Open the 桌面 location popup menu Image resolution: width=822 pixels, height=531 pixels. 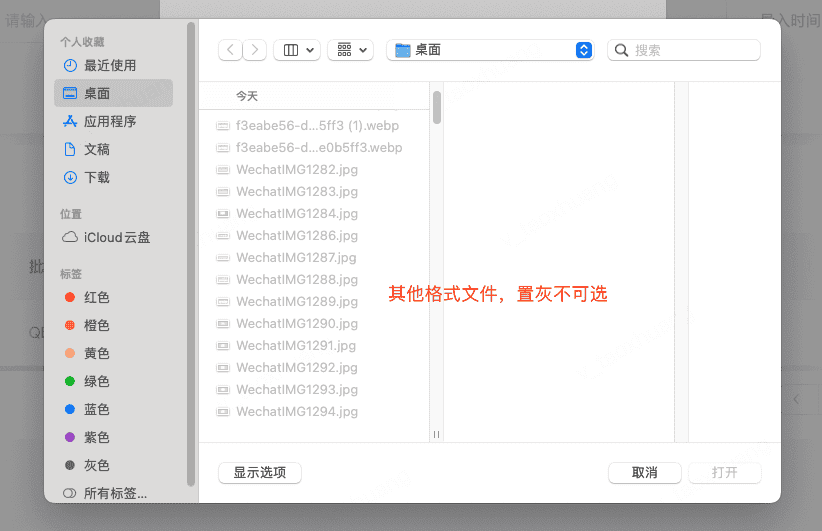490,50
